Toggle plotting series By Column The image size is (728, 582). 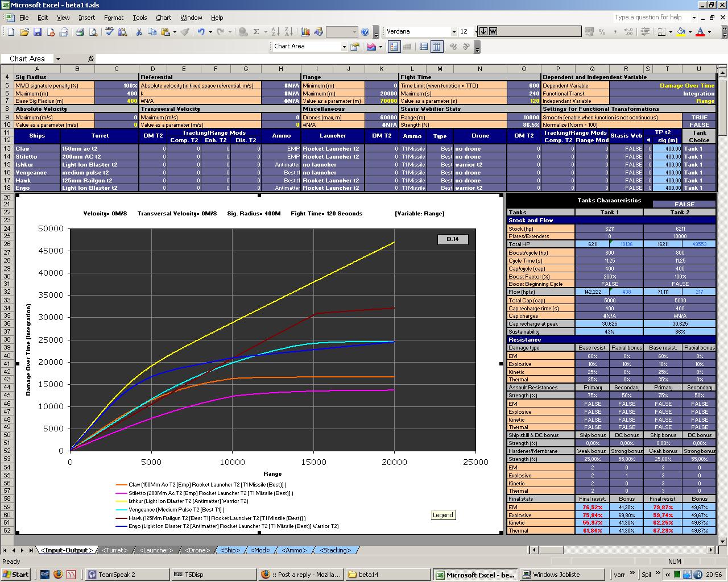[436, 47]
